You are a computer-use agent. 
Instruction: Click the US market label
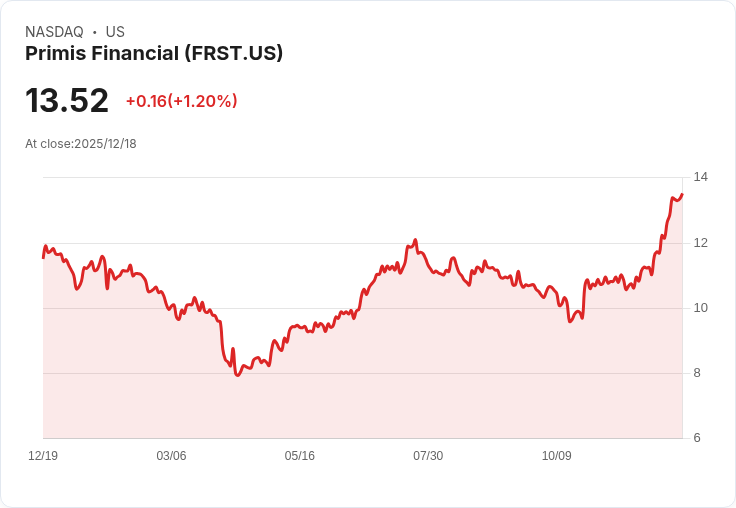point(115,32)
